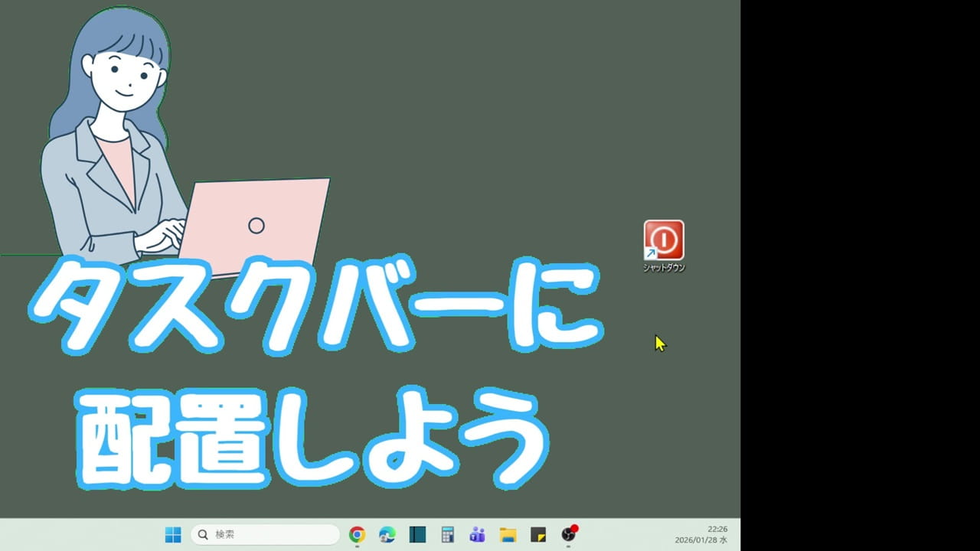Open OBS Studio from the taskbar
980x551 pixels.
(x=569, y=536)
